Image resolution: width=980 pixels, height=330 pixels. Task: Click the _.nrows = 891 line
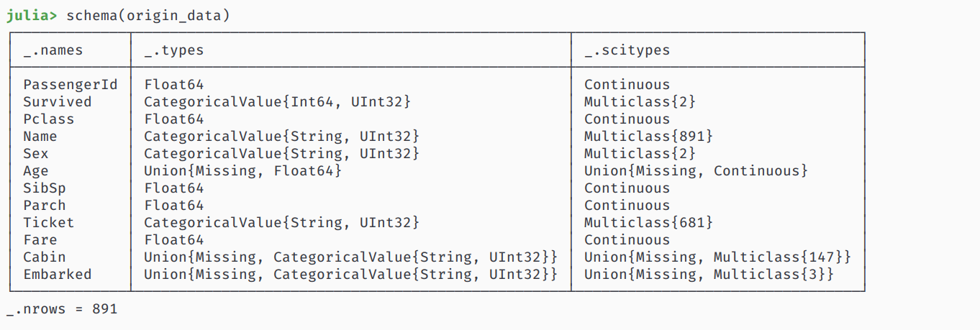point(62,309)
